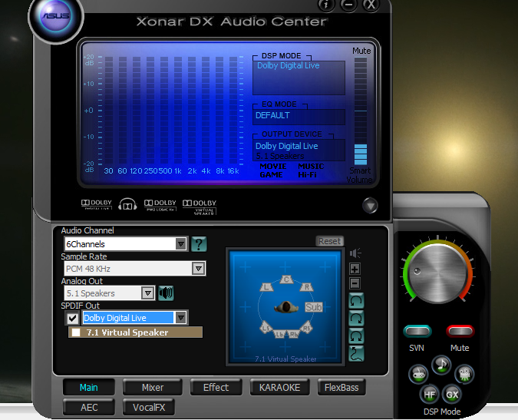Select the Movie DSP mode camera icon
Image resolution: width=518 pixels, height=420 pixels.
[x=464, y=375]
